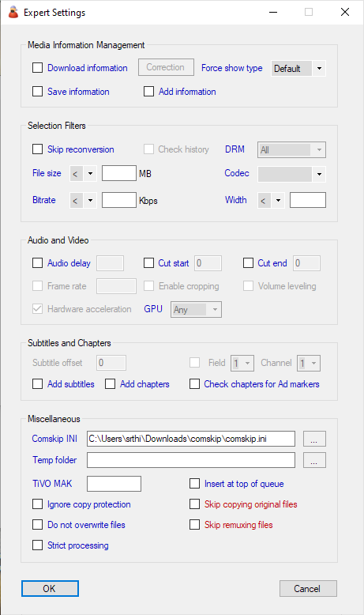
Task: Enable Cut start checkbox
Action: pos(149,262)
